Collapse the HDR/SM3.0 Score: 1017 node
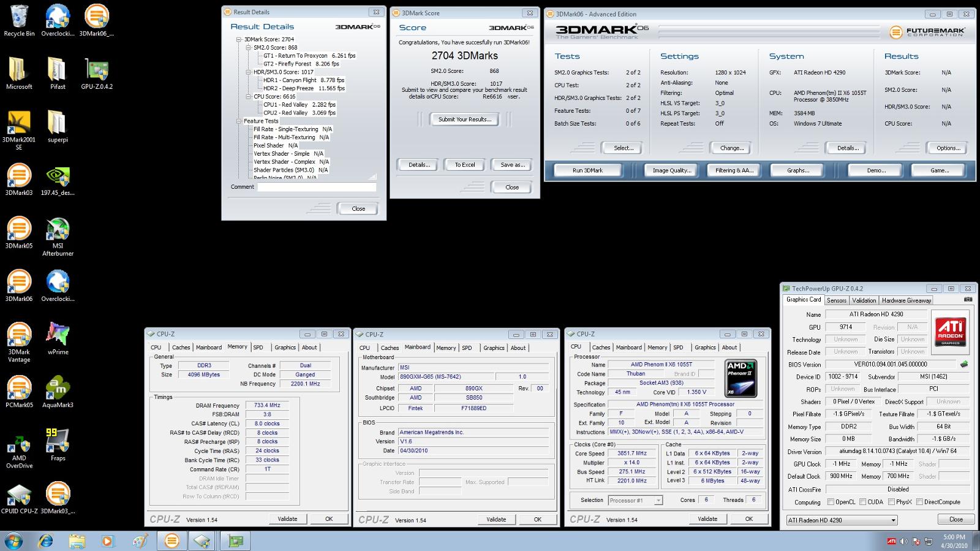The height and width of the screenshot is (551, 980). [x=249, y=72]
